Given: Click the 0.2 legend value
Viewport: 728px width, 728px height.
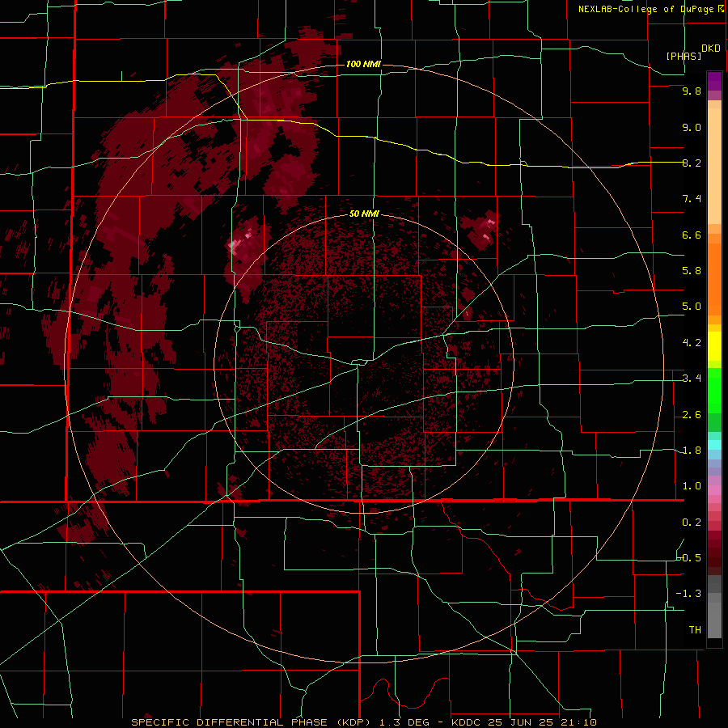Looking at the screenshot, I should [x=692, y=523].
